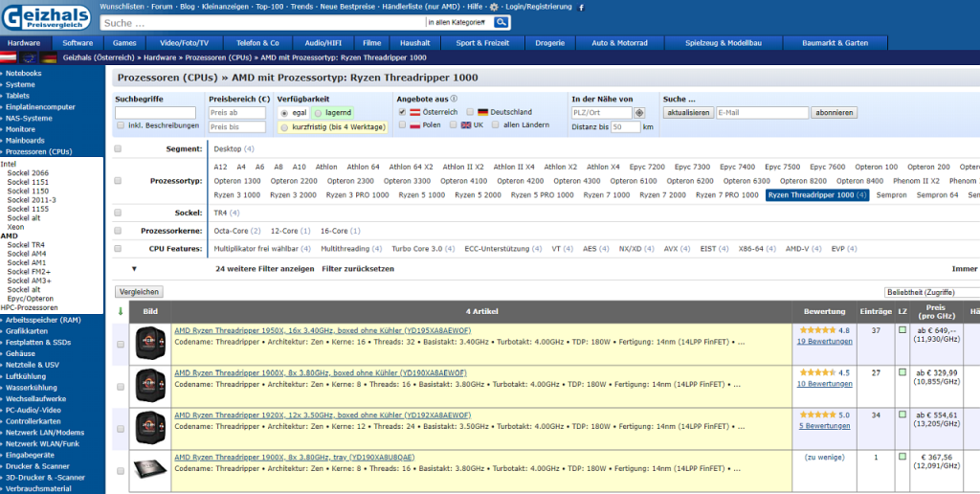Open Login/Registrierung link
The height and width of the screenshot is (494, 980).
tap(539, 7)
